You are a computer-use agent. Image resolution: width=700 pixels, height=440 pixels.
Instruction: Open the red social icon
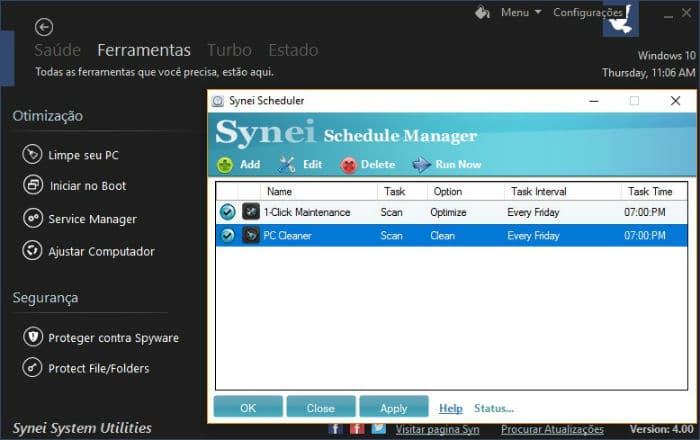click(357, 429)
